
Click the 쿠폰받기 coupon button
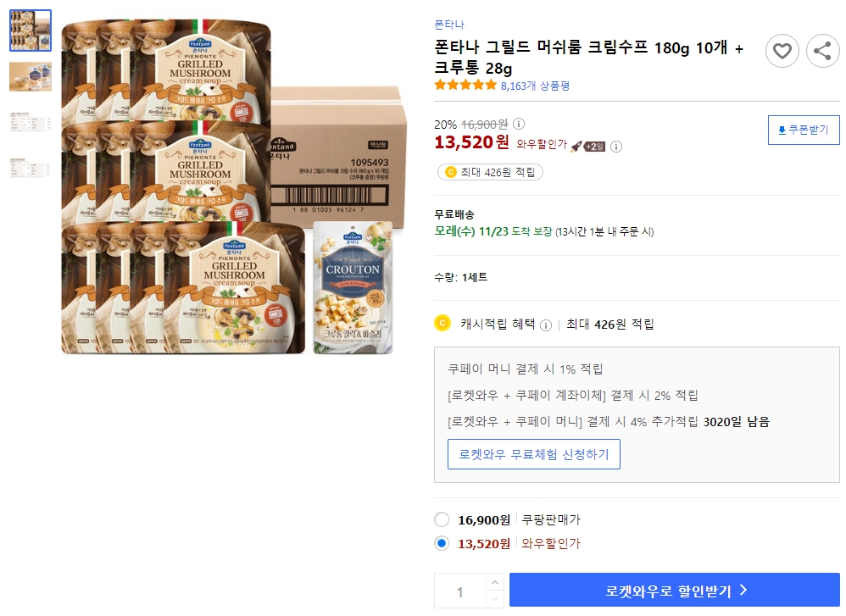coord(804,130)
